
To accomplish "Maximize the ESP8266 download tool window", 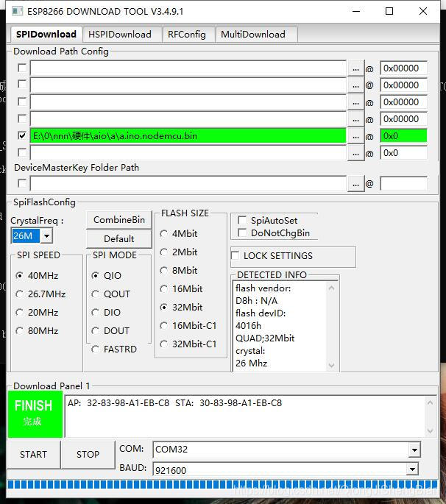I will 389,11.
